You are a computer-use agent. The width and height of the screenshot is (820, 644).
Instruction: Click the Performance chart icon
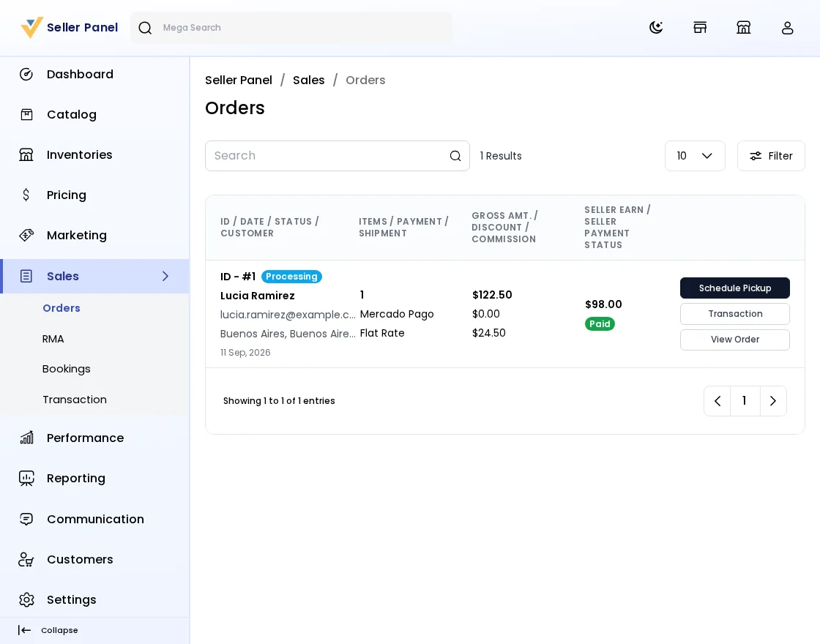[26, 438]
